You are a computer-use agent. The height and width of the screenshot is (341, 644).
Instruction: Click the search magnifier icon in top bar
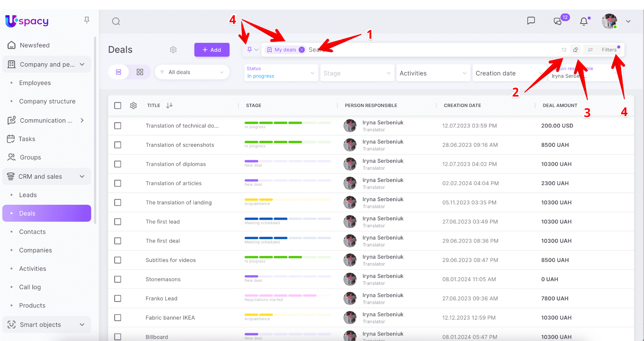point(116,21)
